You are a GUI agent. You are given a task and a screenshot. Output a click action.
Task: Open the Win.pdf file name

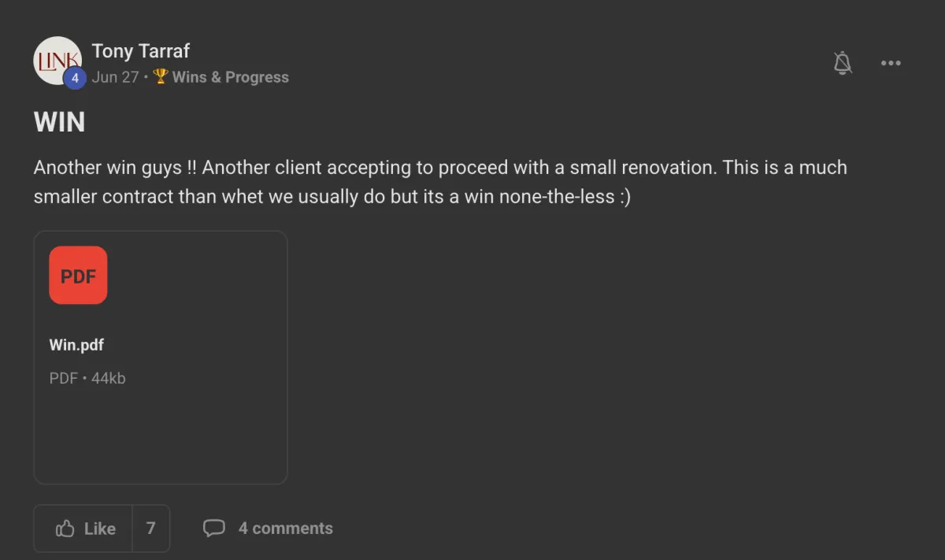(76, 345)
